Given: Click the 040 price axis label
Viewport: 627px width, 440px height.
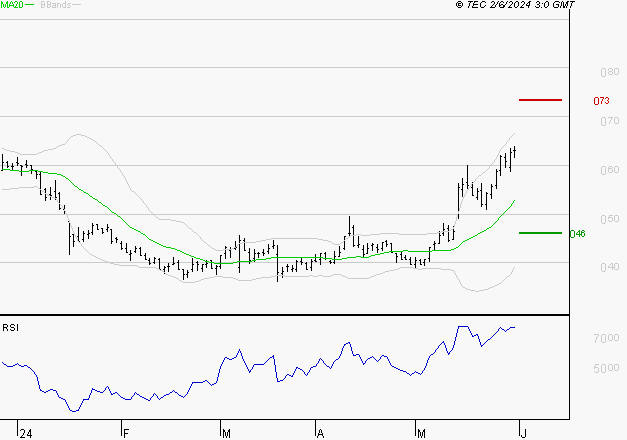Looking at the screenshot, I should point(610,267).
